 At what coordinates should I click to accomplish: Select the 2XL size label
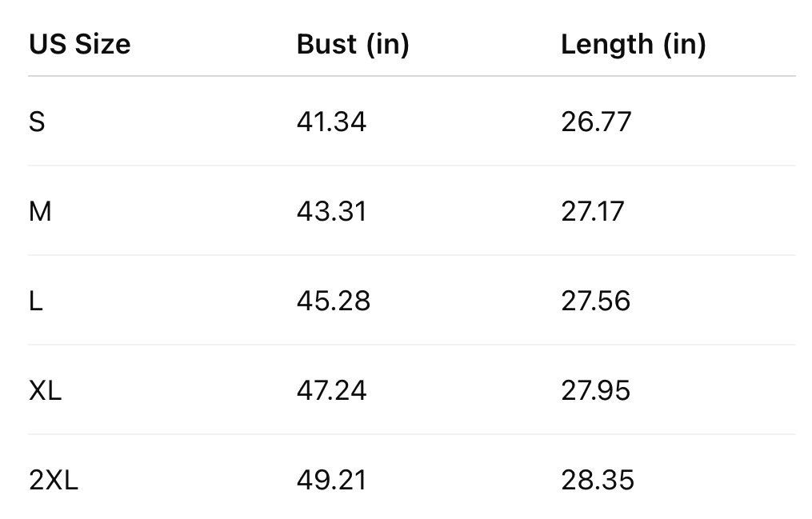[54, 480]
